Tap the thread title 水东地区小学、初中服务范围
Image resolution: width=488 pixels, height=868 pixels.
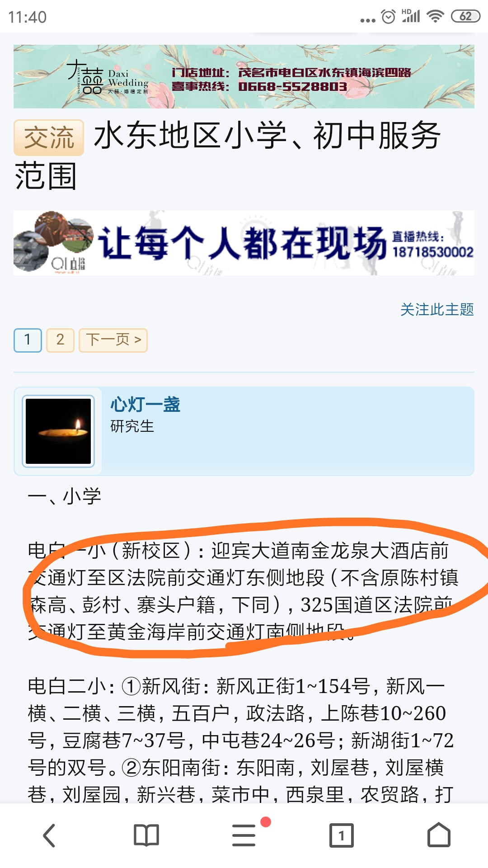click(x=227, y=155)
